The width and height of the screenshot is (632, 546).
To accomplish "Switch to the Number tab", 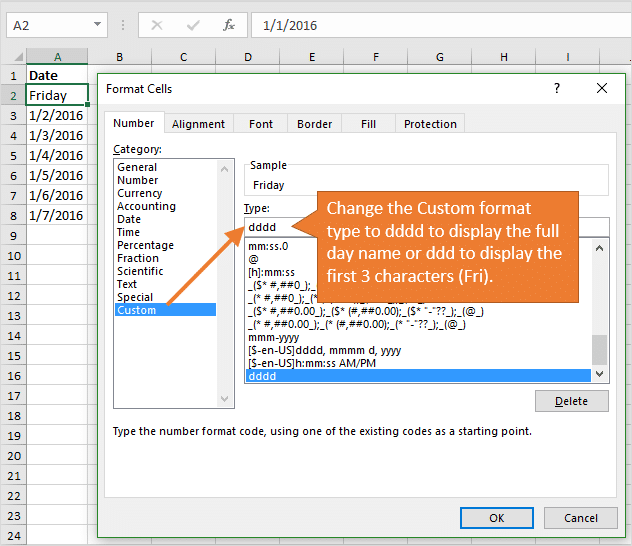I will [x=133, y=123].
